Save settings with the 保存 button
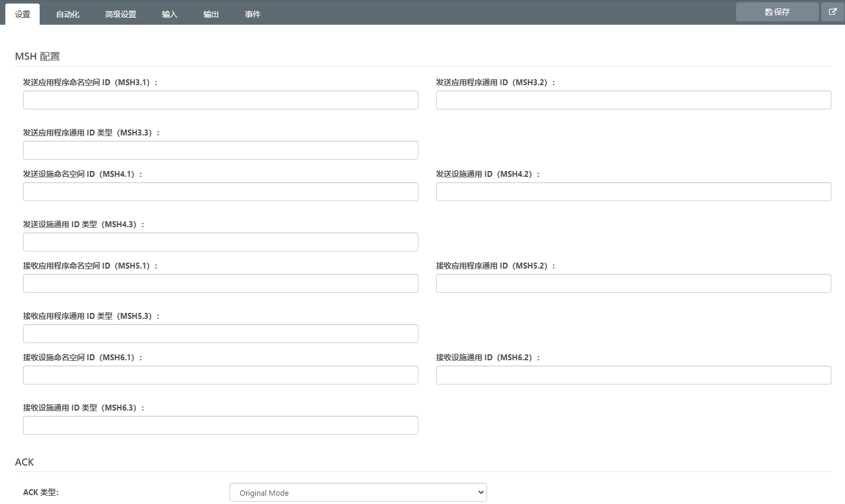 click(x=777, y=12)
